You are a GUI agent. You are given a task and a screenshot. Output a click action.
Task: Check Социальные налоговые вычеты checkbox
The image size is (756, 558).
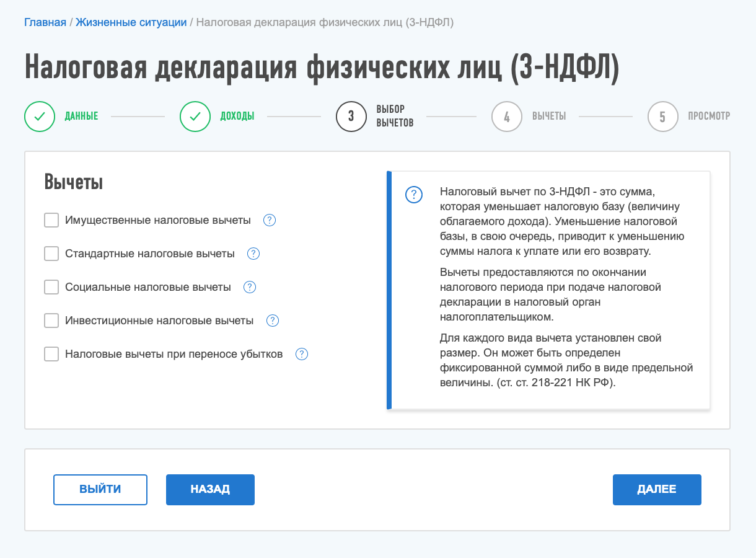click(x=51, y=287)
